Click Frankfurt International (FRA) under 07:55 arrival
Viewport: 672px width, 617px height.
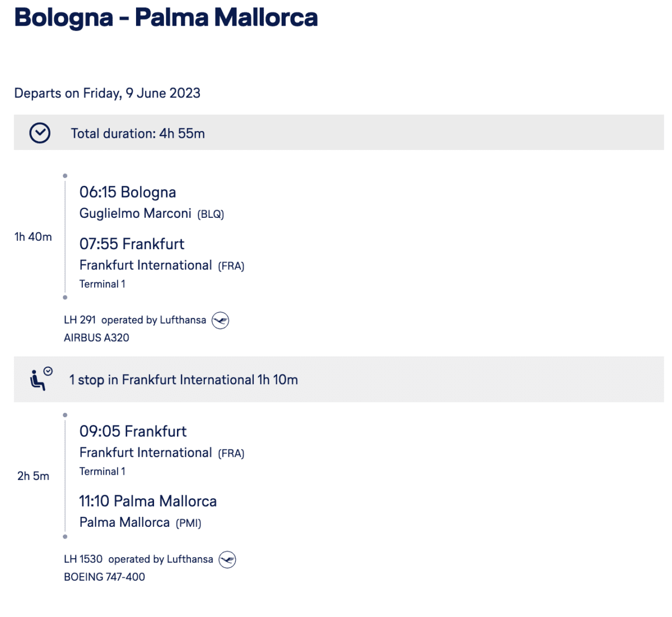(x=162, y=265)
